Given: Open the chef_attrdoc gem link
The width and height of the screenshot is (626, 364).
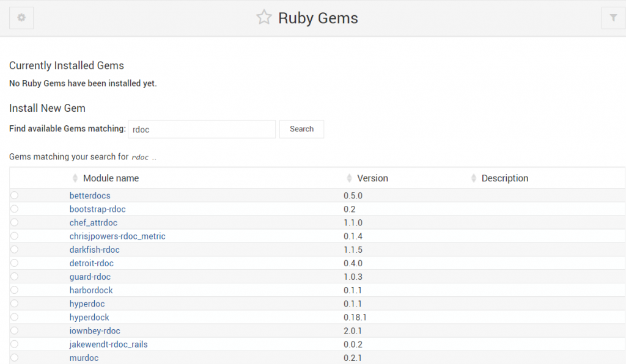Looking at the screenshot, I should pos(93,222).
